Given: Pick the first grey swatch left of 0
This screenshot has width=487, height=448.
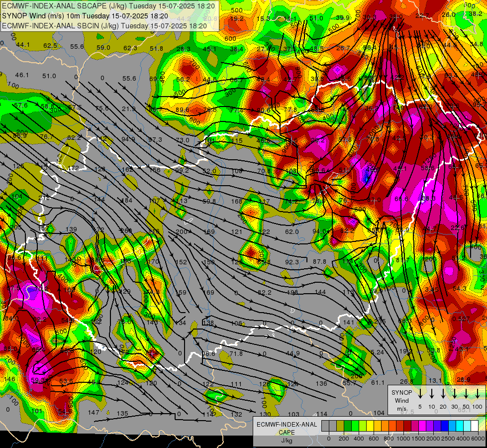Looking at the screenshot, I should (x=325, y=426).
